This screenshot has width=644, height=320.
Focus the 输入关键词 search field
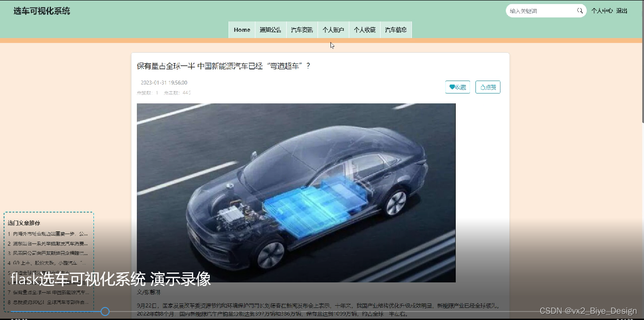click(541, 11)
